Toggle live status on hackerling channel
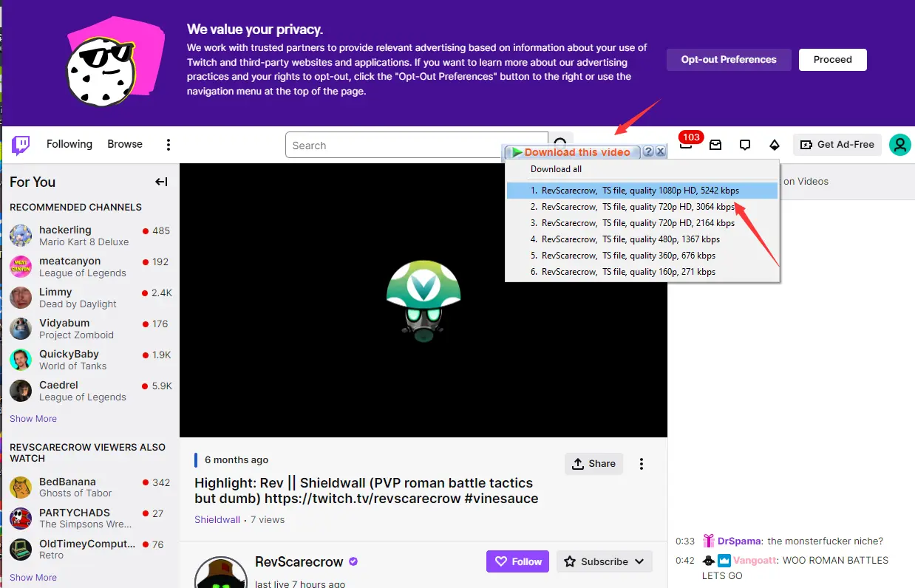Viewport: 915px width, 588px height. 143,230
